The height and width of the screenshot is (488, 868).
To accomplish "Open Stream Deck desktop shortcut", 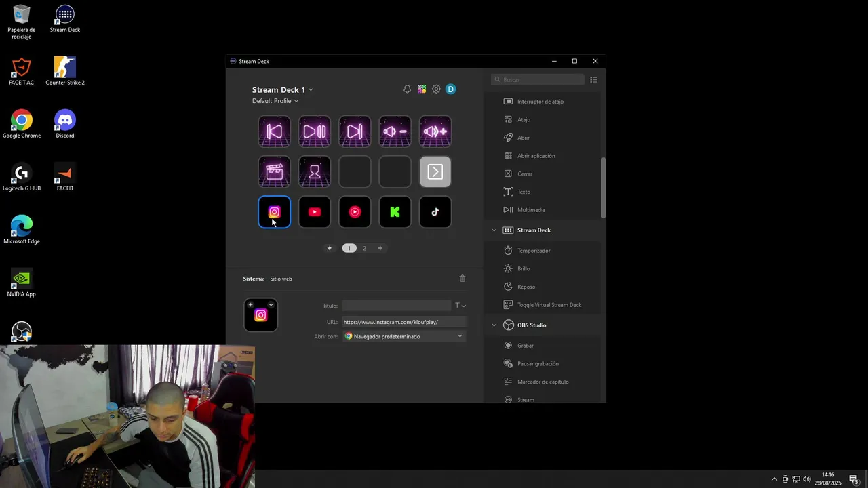I will tap(65, 19).
